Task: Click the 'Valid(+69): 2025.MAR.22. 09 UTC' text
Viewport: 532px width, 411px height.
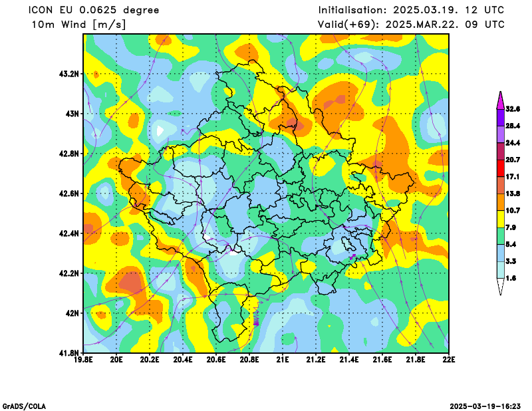Action: [x=411, y=25]
